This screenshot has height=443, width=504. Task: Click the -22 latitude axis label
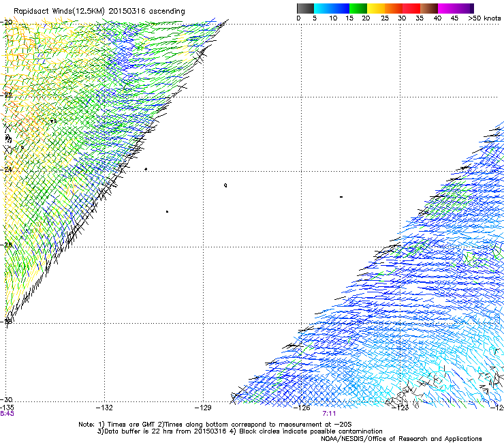7,95
